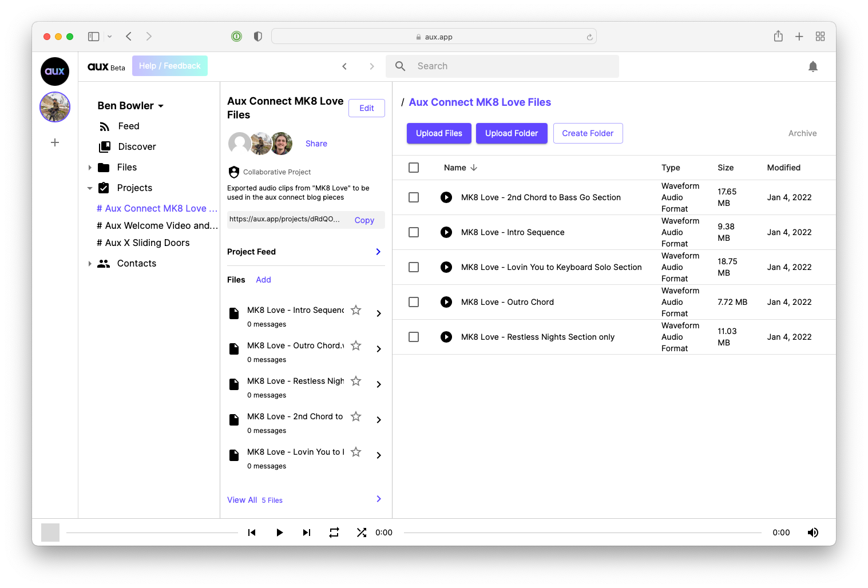Skip to previous track in player bar
This screenshot has width=868, height=588.
coord(252,533)
